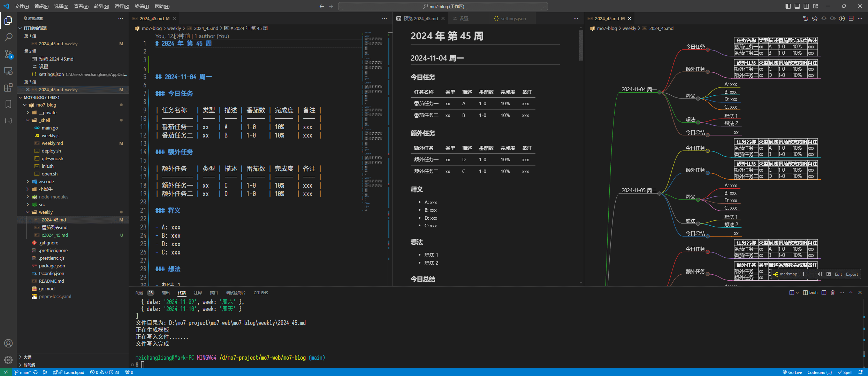Toggle secondary side bar layout button
Viewport: 868px width, 376px height.
(806, 6)
